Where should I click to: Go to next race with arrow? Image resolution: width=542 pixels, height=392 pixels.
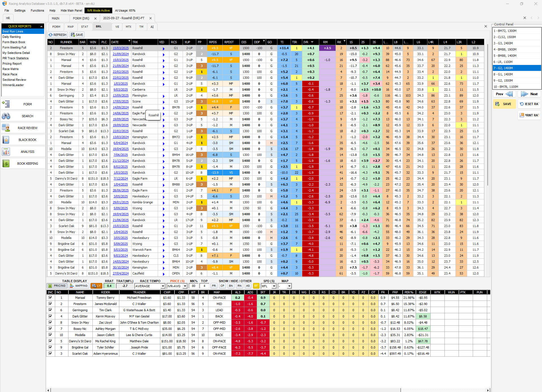pos(524,94)
